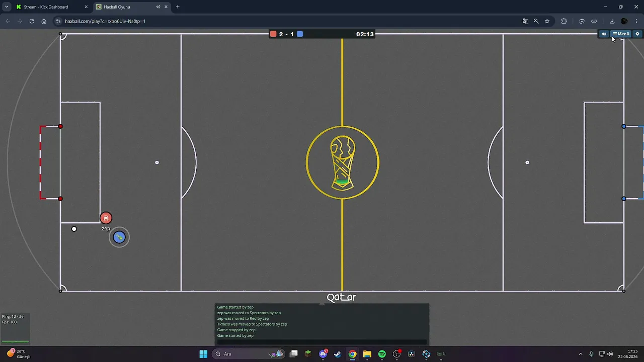Open the Extensions puzzle menu
The width and height of the screenshot is (644, 362).
[x=564, y=21]
